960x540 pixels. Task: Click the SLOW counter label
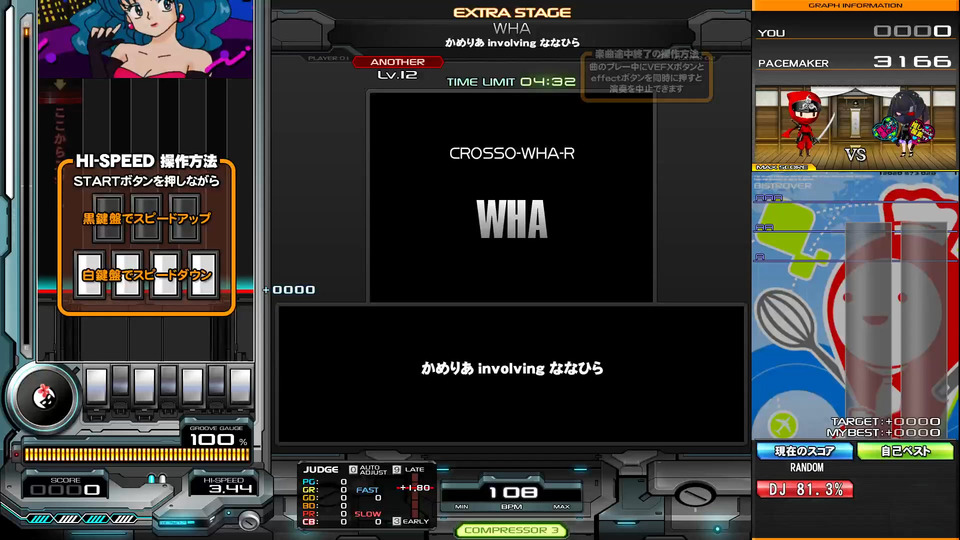(367, 514)
